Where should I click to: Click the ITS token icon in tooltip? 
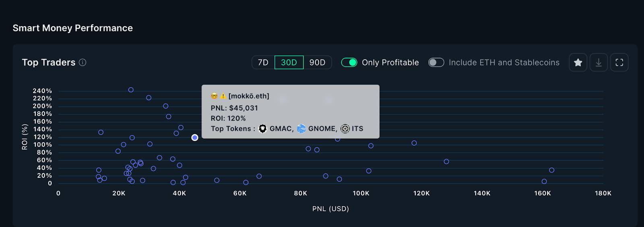click(345, 129)
